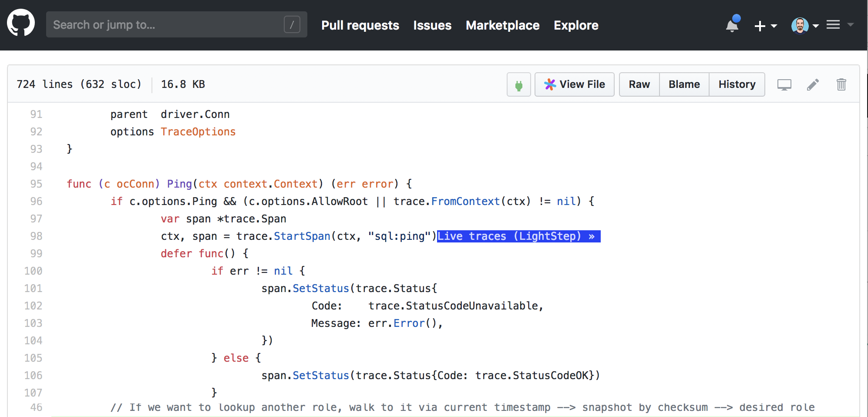Follow the Live traces (LightStep) link
Screen dimensions: 868x417
(518, 236)
